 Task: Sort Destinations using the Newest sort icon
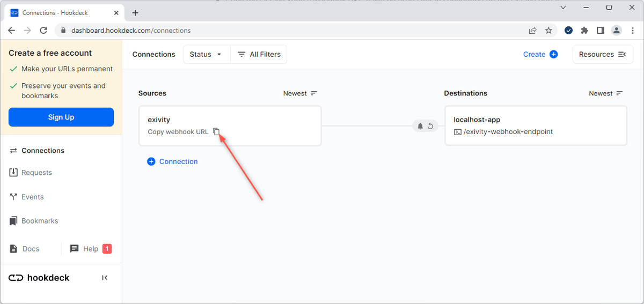tap(619, 93)
